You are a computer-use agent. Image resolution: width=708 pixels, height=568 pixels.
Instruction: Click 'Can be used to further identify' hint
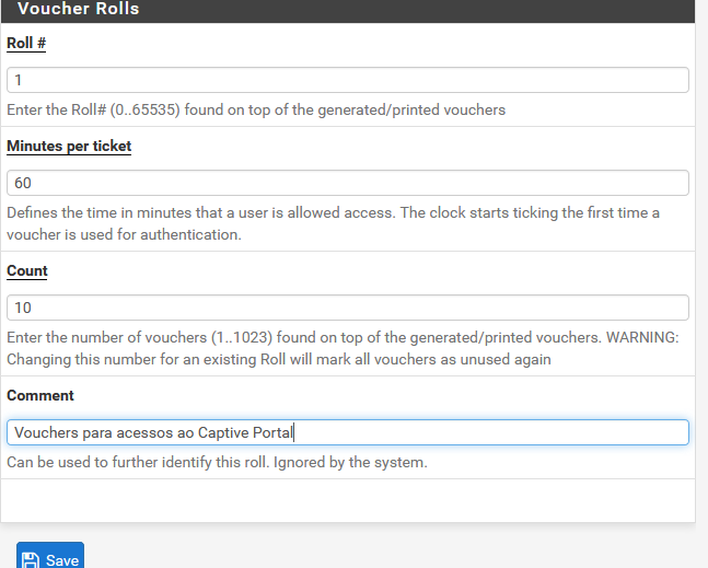pos(217,462)
